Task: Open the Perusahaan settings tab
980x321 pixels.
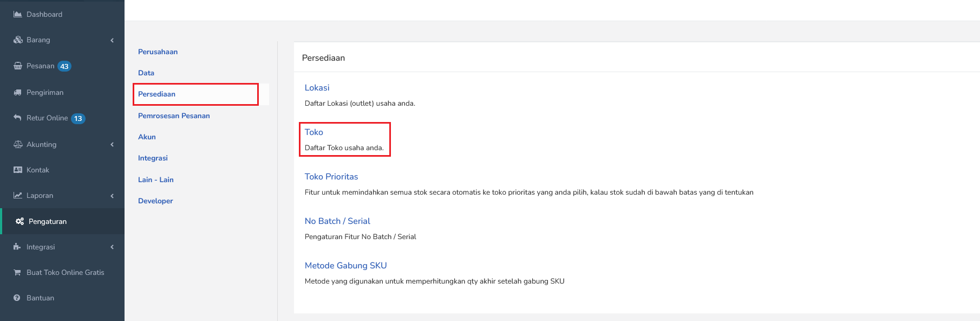Action: pyautogui.click(x=158, y=52)
